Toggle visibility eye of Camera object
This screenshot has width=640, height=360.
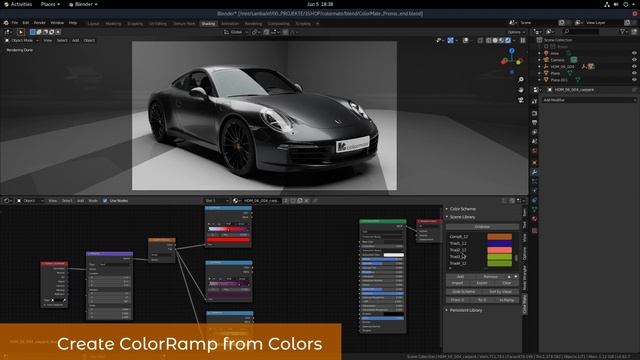634,60
